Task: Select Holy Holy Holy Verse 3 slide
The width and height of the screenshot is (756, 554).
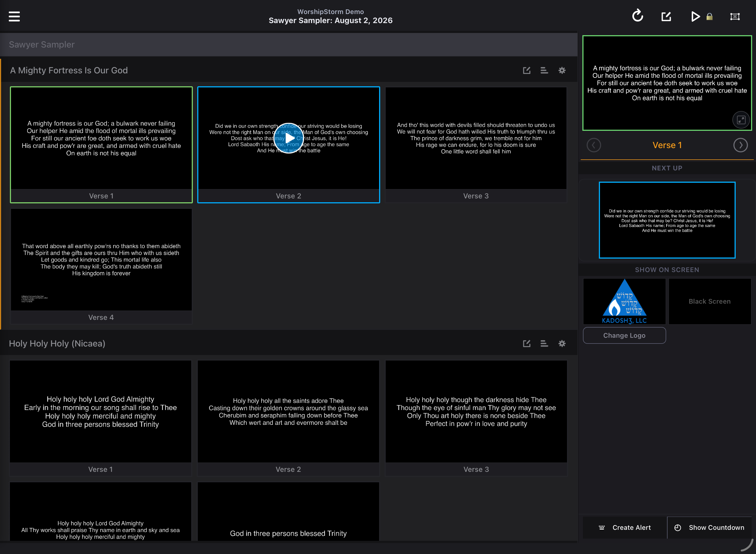Action: coord(476,418)
